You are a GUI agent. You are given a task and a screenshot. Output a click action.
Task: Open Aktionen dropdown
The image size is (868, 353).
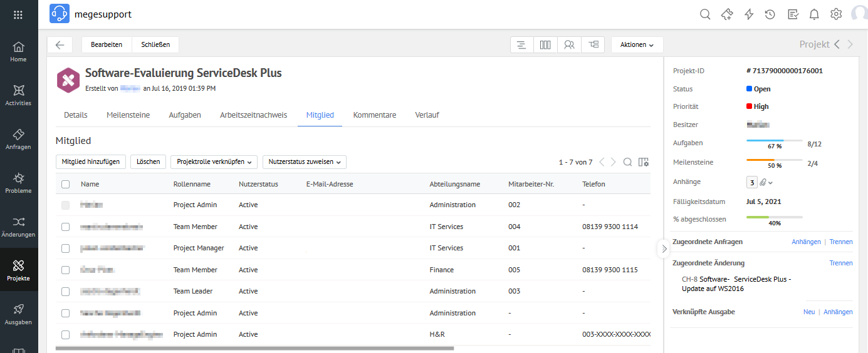pyautogui.click(x=637, y=44)
